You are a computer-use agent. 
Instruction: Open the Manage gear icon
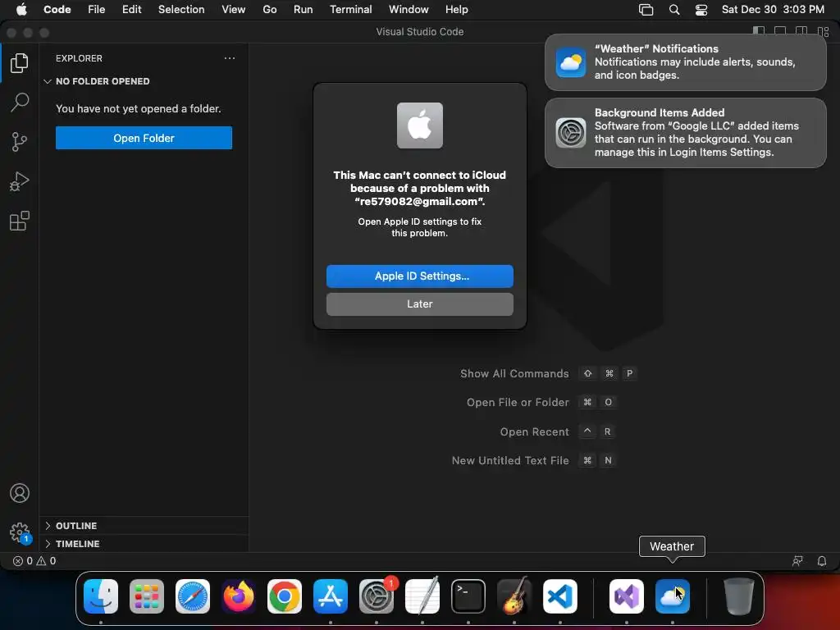20,532
